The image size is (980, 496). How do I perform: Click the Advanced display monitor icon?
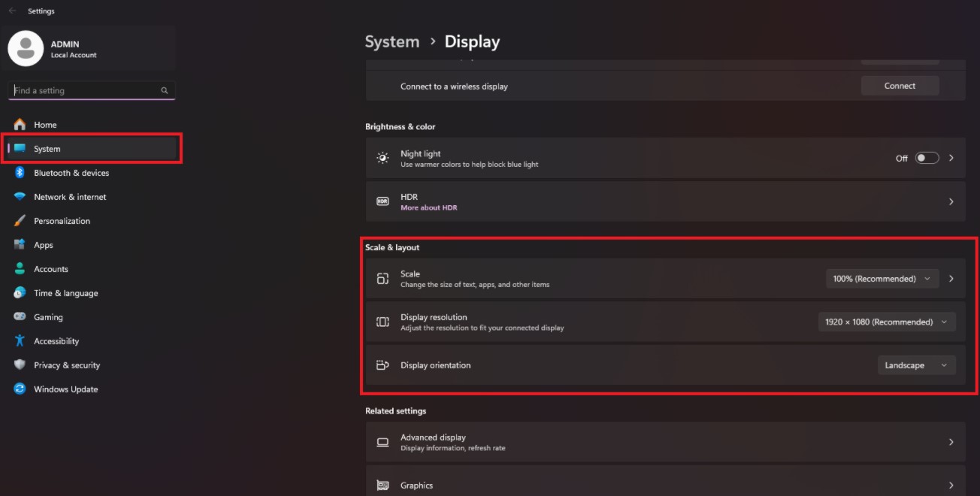click(383, 442)
